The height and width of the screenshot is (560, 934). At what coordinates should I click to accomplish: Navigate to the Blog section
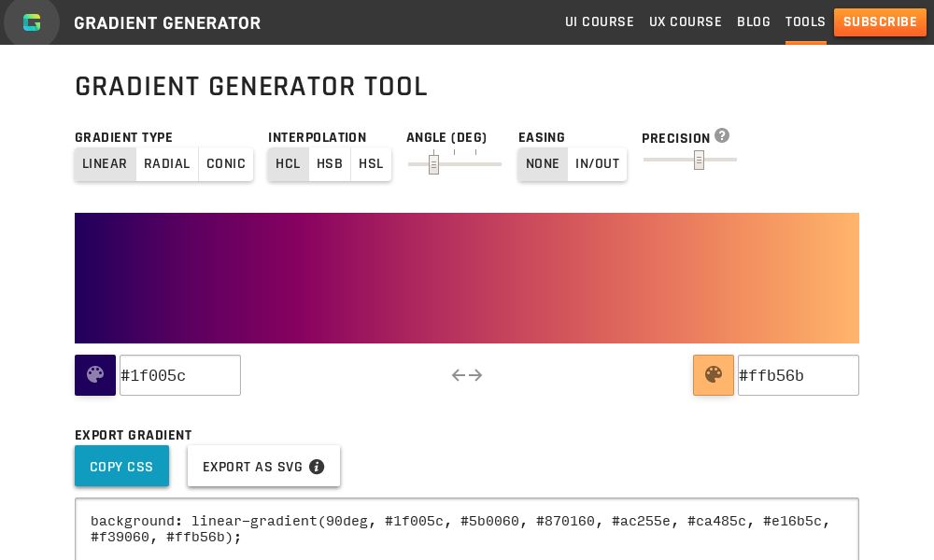pos(754,21)
